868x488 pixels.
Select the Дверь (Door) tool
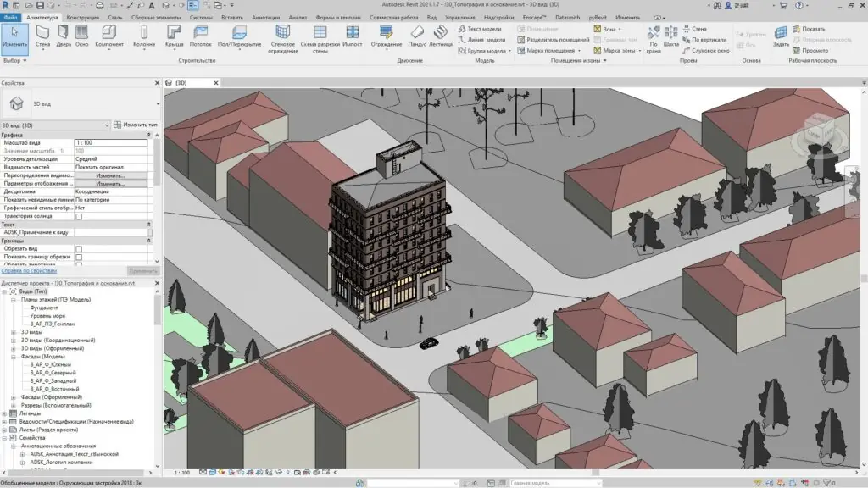click(64, 34)
